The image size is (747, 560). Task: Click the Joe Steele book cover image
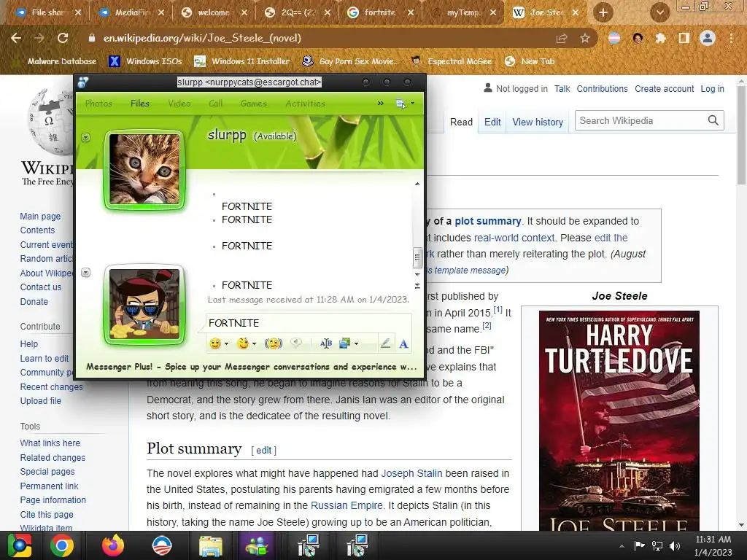click(619, 421)
